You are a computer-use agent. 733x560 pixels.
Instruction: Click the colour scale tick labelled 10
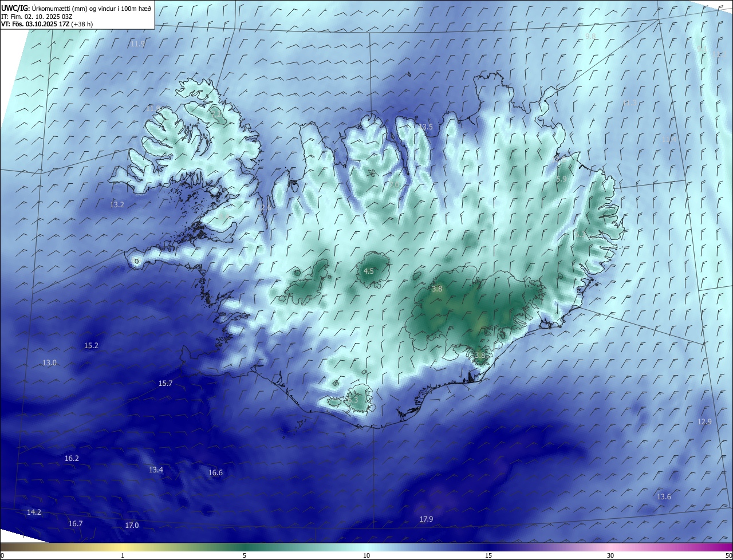pyautogui.click(x=366, y=555)
